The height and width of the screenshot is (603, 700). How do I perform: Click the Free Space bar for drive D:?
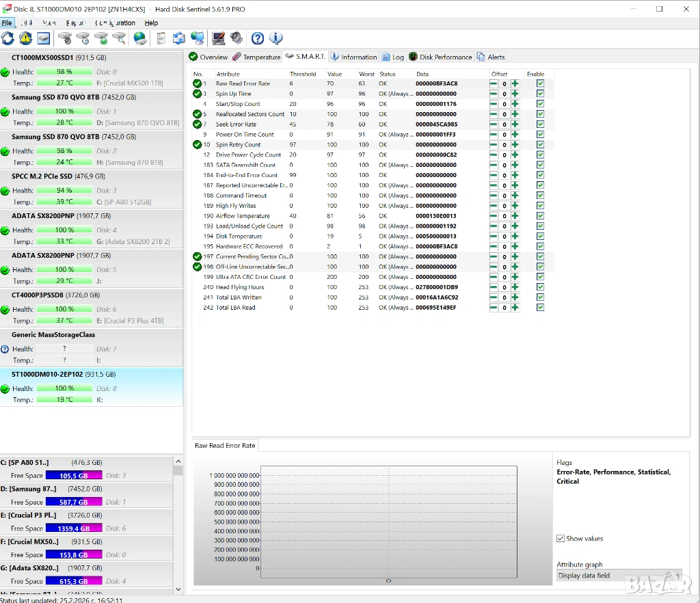point(74,502)
